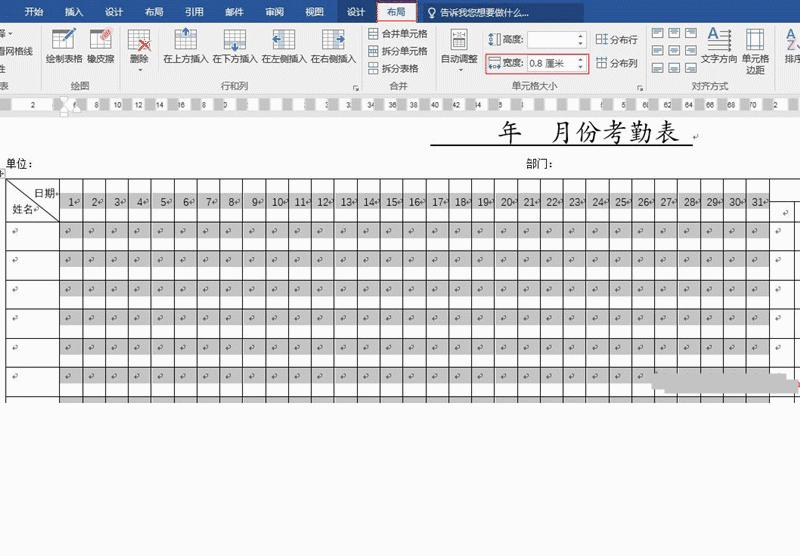Open the Table Tools Design (设计) tab

(x=356, y=12)
